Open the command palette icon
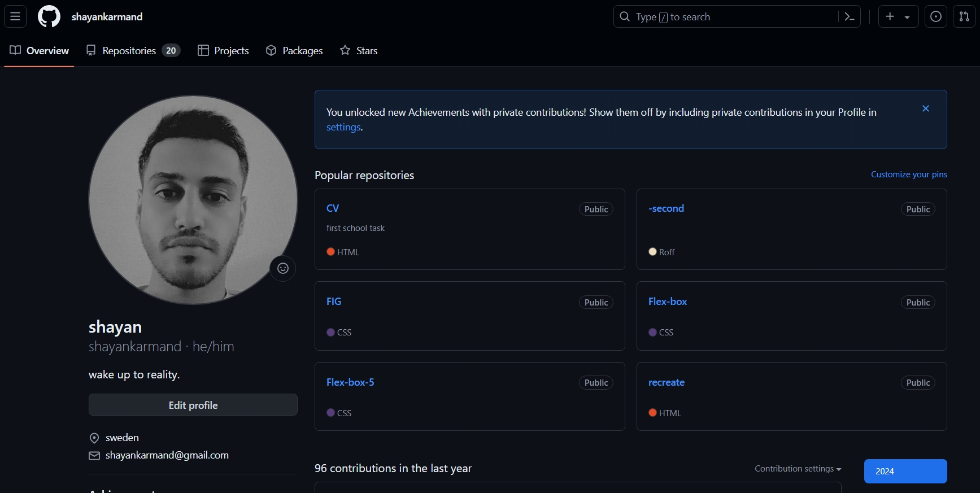The height and width of the screenshot is (493, 980). (850, 16)
